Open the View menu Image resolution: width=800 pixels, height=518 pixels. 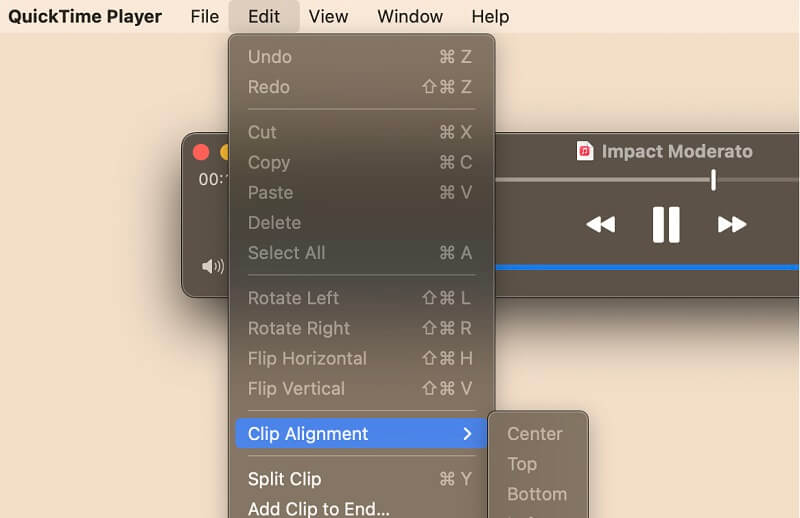coord(328,16)
